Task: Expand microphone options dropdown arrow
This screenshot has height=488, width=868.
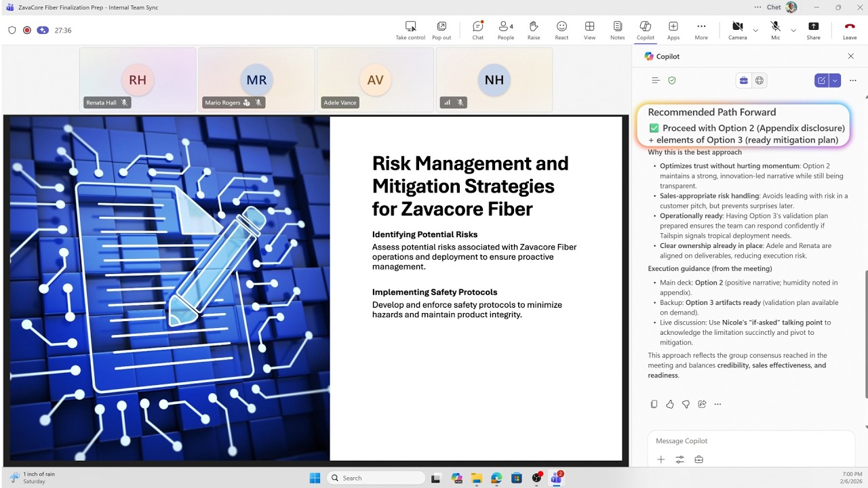Action: click(x=793, y=30)
